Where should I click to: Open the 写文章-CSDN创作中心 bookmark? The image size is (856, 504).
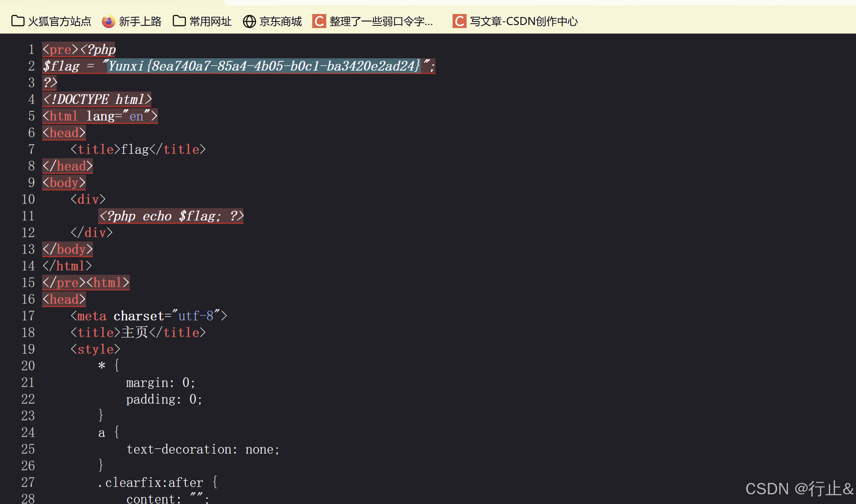pos(524,21)
